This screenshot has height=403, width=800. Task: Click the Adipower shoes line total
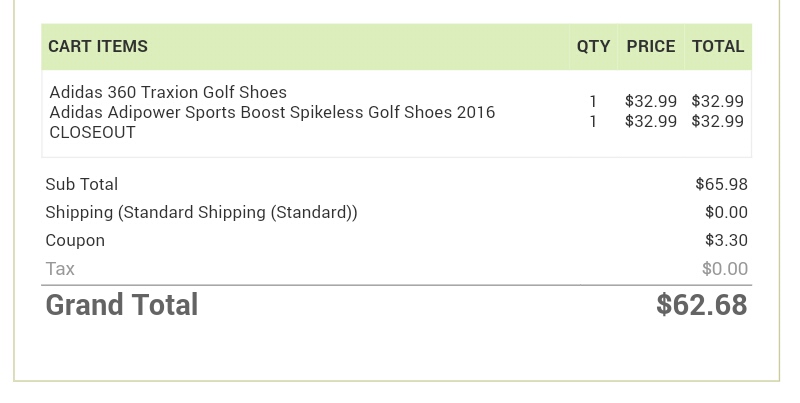click(718, 121)
